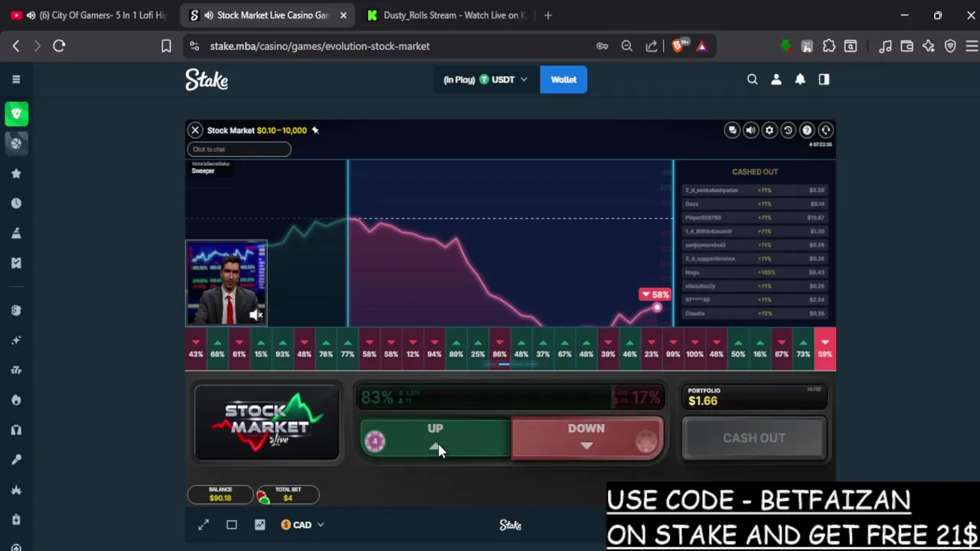Open Brave VPN shield icon
Image resolution: width=980 pixels, height=551 pixels.
point(950,46)
